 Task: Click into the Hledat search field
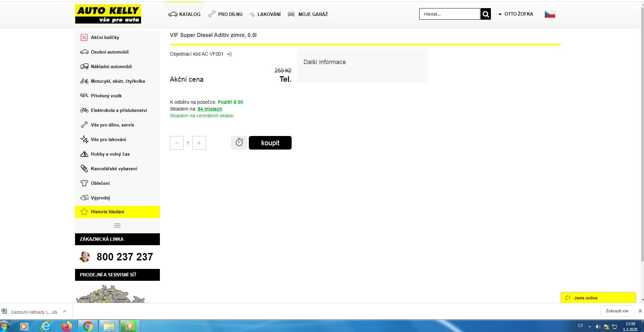pos(449,14)
